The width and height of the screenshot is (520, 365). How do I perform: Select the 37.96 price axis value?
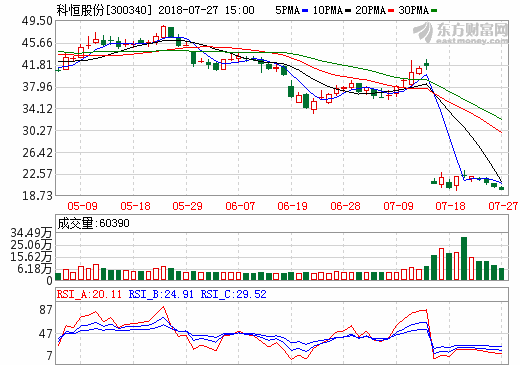pos(37,87)
